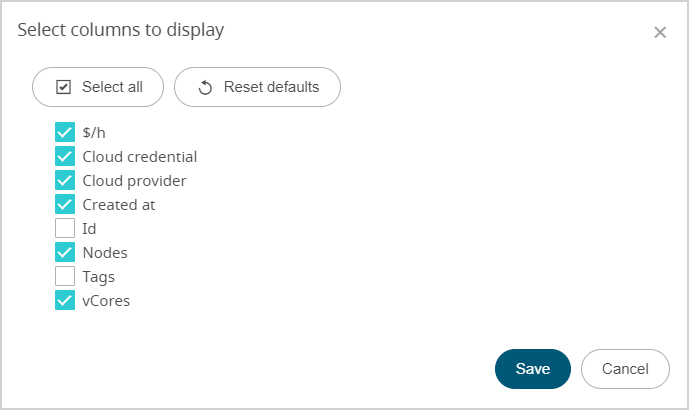Viewport: 689px width, 410px height.
Task: Close the column selection dialog
Action: pyautogui.click(x=660, y=32)
